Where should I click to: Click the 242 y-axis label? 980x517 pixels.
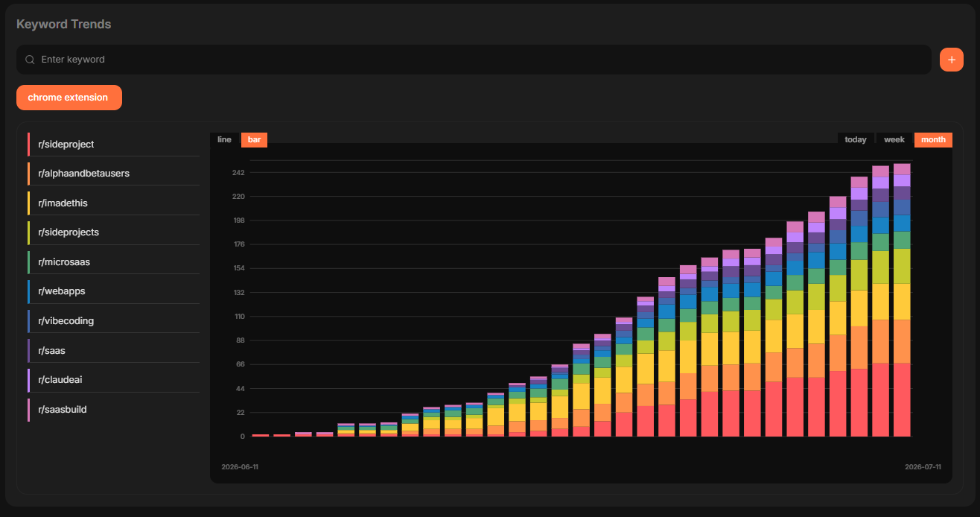click(238, 173)
